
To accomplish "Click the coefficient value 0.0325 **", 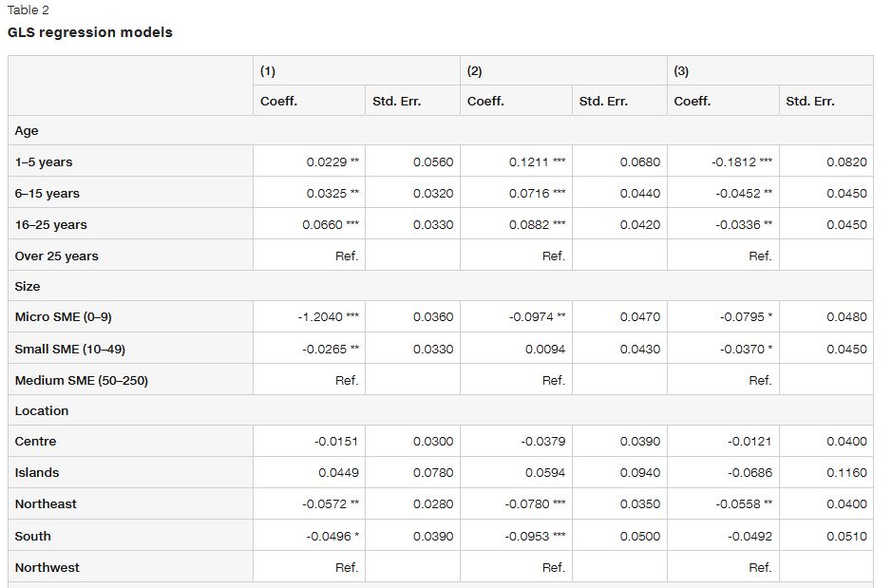I will coord(332,194).
